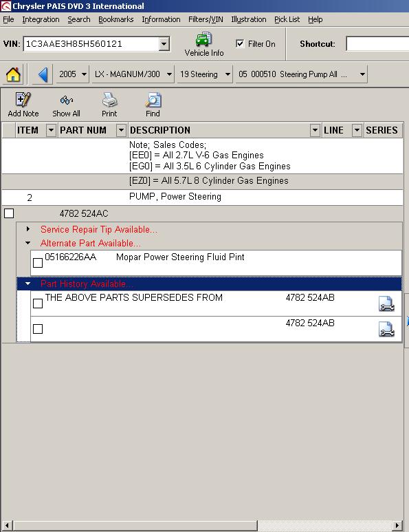Open the Pick List menu
The width and height of the screenshot is (409, 532).
tap(287, 19)
